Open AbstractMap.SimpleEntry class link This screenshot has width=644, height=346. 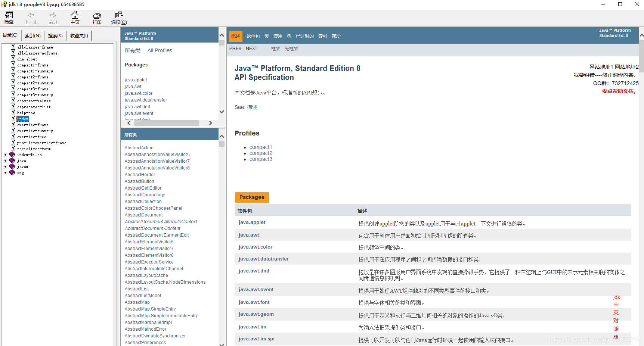pos(150,309)
